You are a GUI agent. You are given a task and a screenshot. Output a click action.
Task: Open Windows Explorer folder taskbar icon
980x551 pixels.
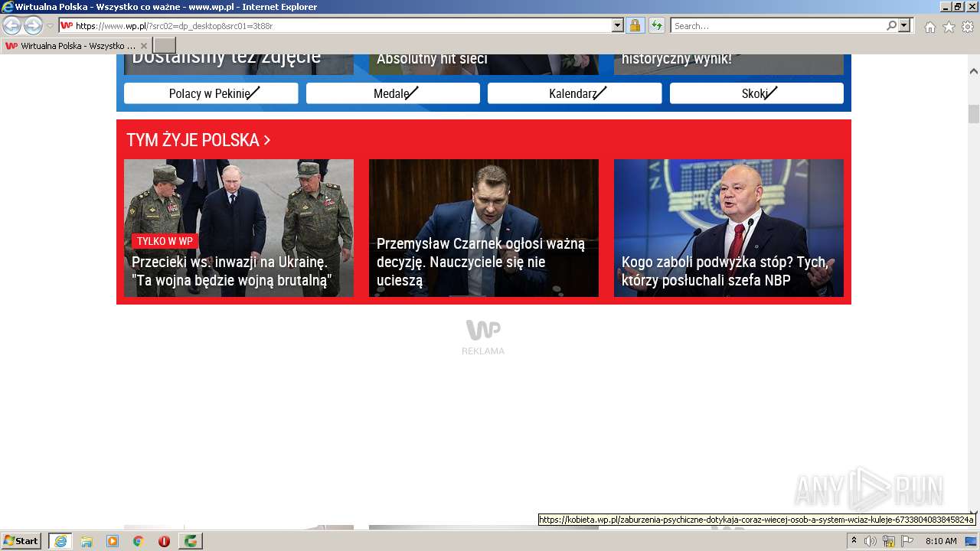point(87,541)
